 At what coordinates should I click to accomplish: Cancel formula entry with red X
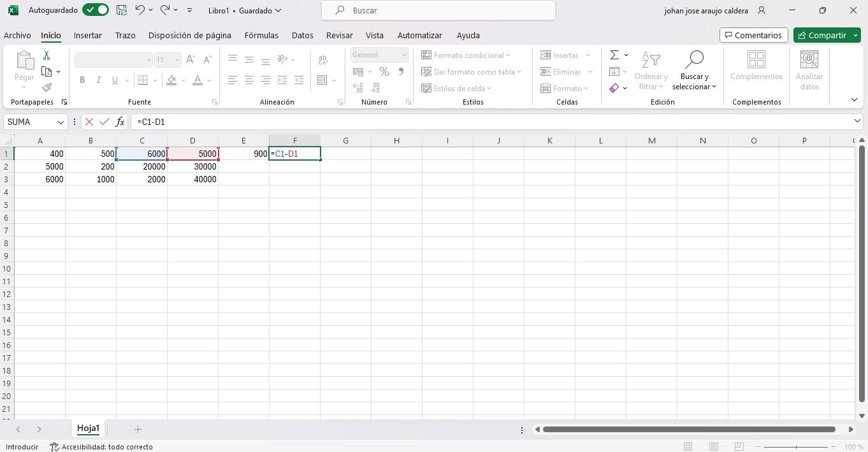click(89, 122)
